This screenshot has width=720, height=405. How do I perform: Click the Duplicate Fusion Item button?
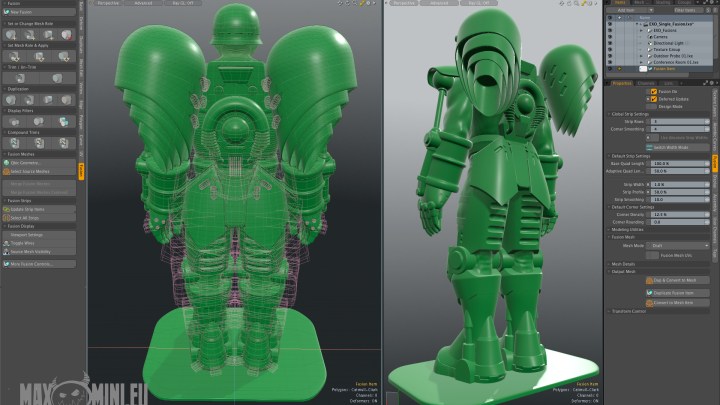tap(678, 292)
